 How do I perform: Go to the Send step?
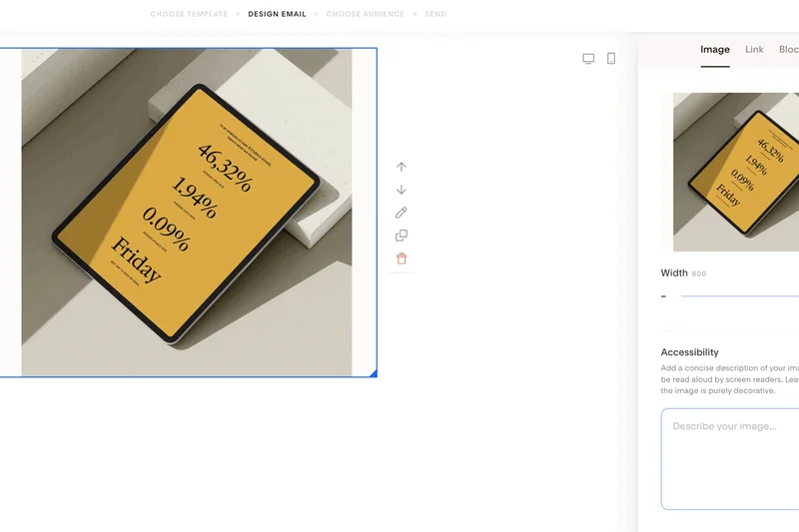tap(435, 14)
